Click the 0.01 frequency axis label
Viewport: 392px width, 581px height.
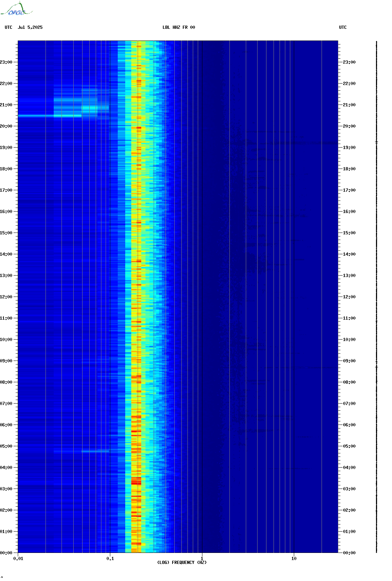click(x=18, y=559)
